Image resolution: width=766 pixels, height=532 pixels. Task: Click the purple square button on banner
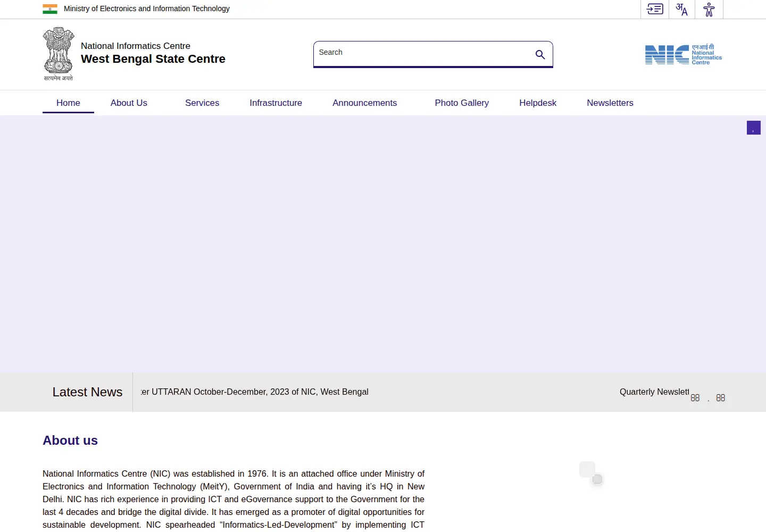(754, 128)
